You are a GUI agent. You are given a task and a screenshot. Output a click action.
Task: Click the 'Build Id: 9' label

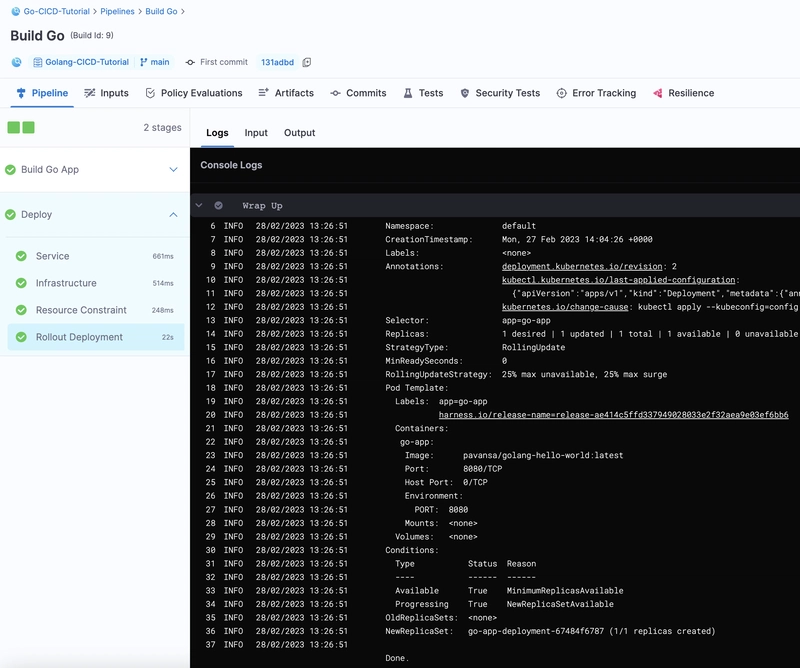tap(92, 35)
